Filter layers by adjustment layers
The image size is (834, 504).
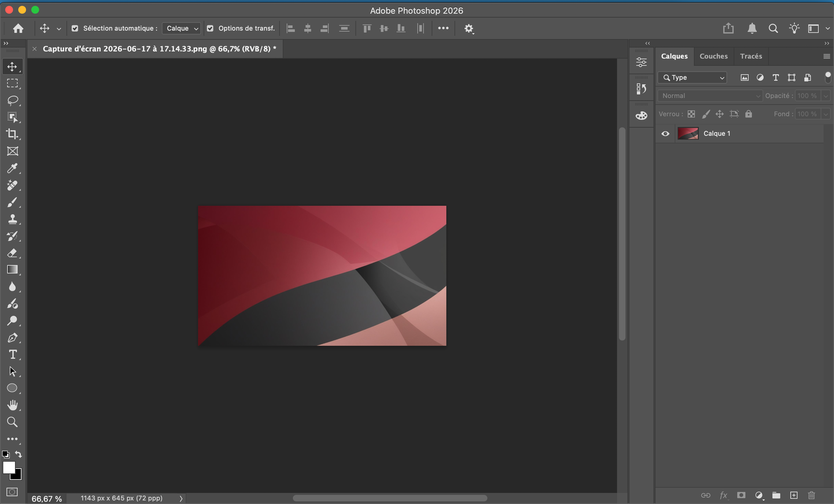click(x=760, y=77)
